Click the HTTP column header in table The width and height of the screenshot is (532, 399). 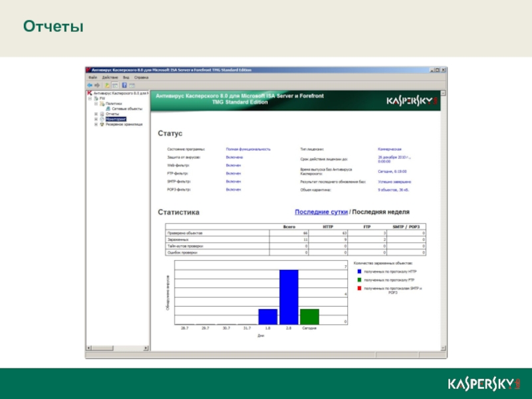pos(328,227)
